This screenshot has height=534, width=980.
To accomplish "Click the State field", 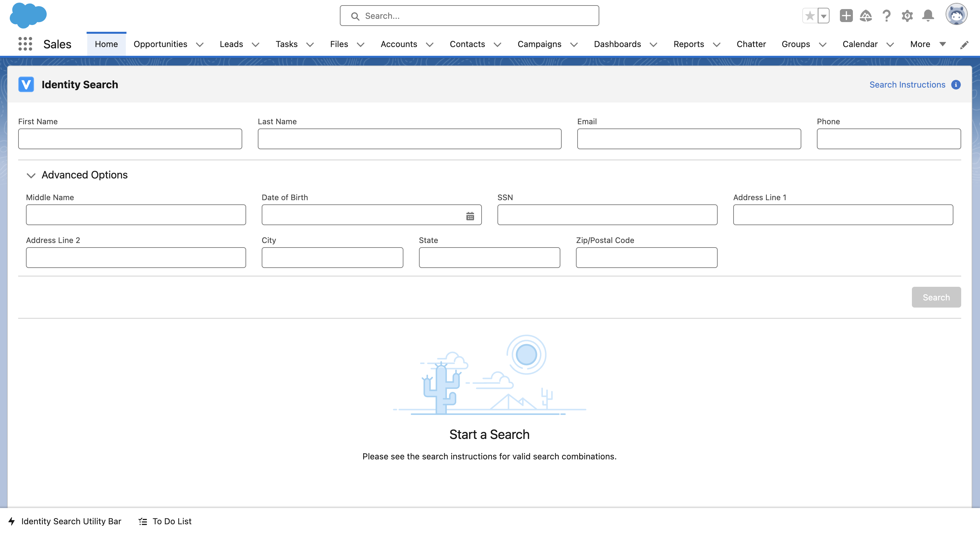I will point(489,257).
